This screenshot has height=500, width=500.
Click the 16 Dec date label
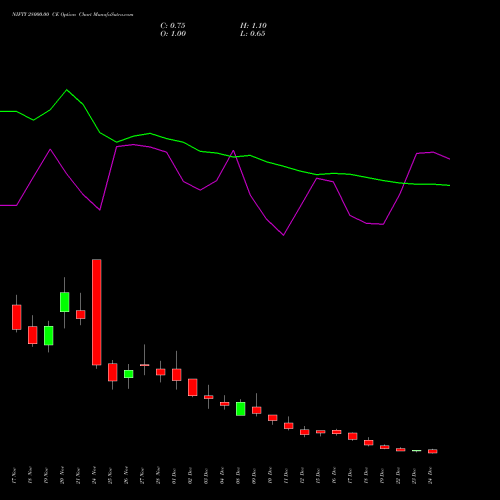(334, 476)
